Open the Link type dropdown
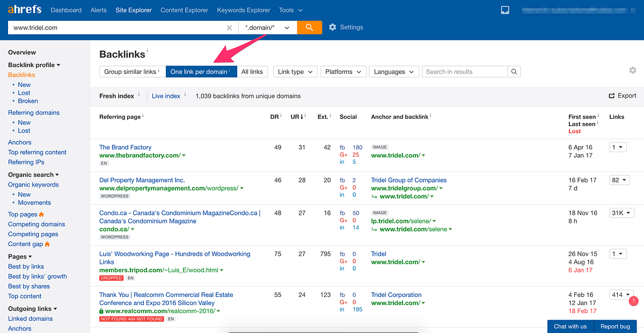 296,71
